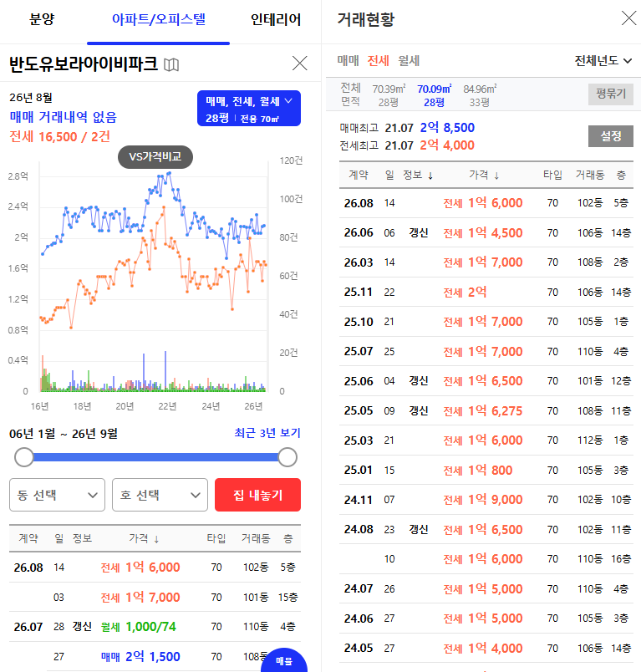Select the 24.11 전세 1억 9,000 row
641x672 pixels.
coord(486,500)
